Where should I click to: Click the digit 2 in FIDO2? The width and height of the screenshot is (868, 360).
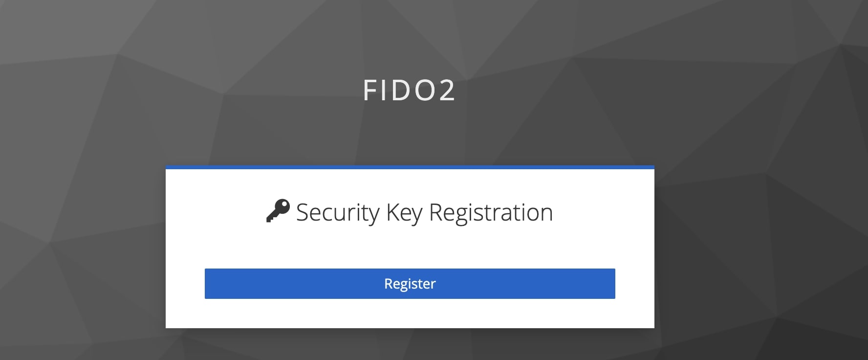tap(447, 90)
